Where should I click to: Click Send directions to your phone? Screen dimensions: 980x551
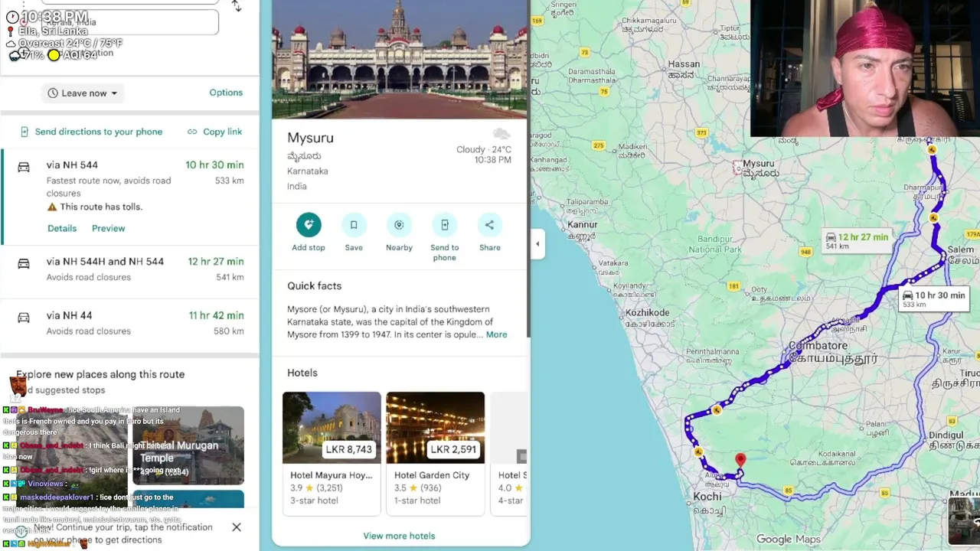(91, 132)
